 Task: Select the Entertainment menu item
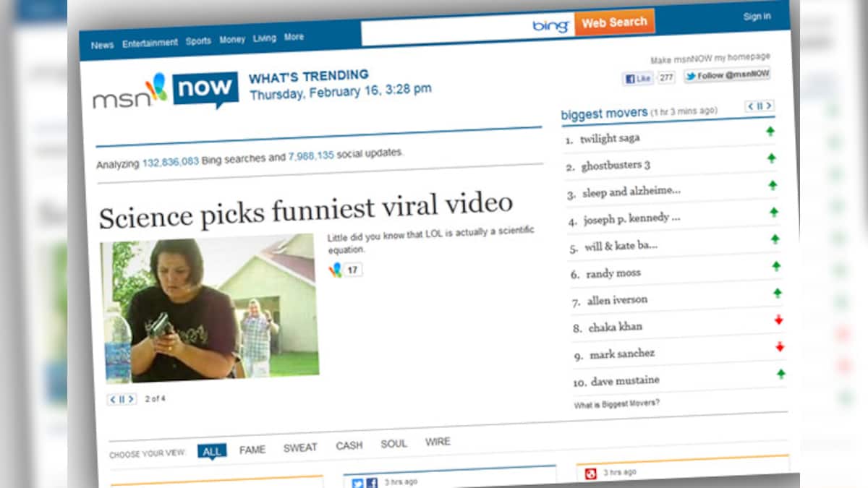click(150, 43)
